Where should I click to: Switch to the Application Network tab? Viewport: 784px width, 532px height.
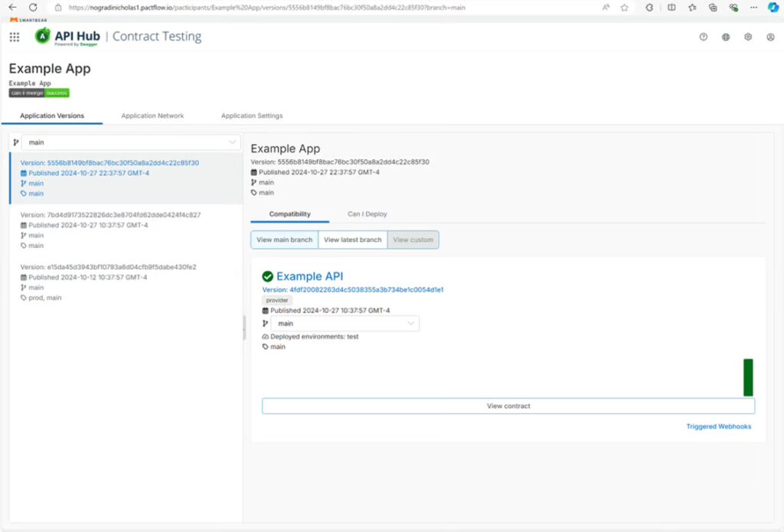152,116
